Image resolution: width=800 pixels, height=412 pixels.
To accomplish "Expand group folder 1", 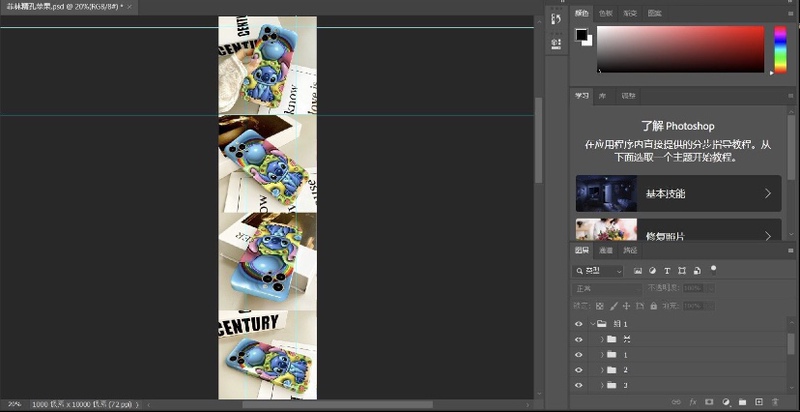I will 602,354.
